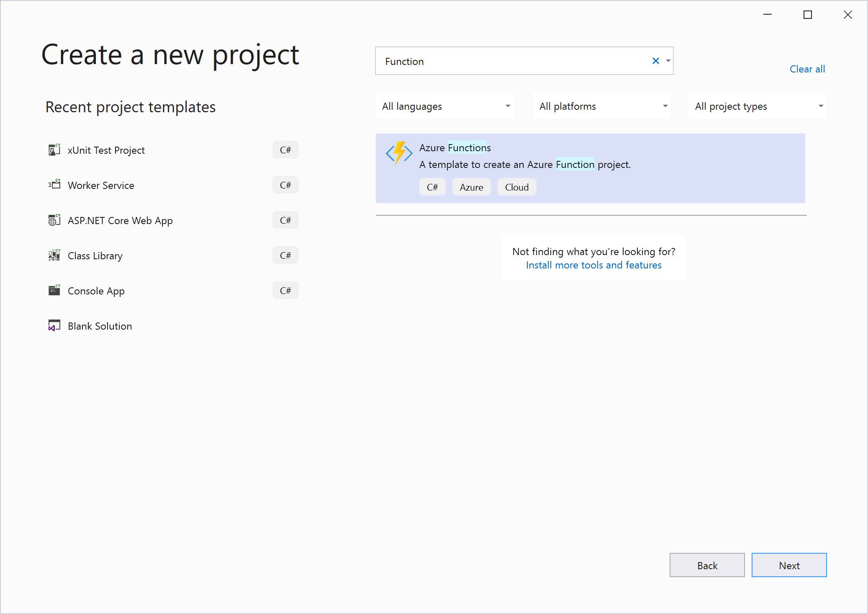Image resolution: width=868 pixels, height=614 pixels.
Task: Click the Class Library template icon
Action: 54,255
